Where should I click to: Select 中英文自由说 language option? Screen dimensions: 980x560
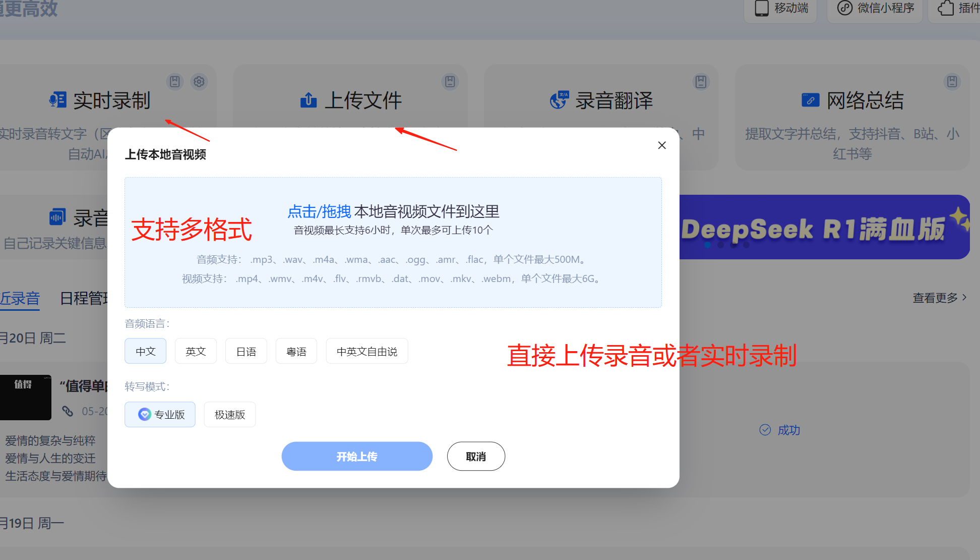(367, 351)
